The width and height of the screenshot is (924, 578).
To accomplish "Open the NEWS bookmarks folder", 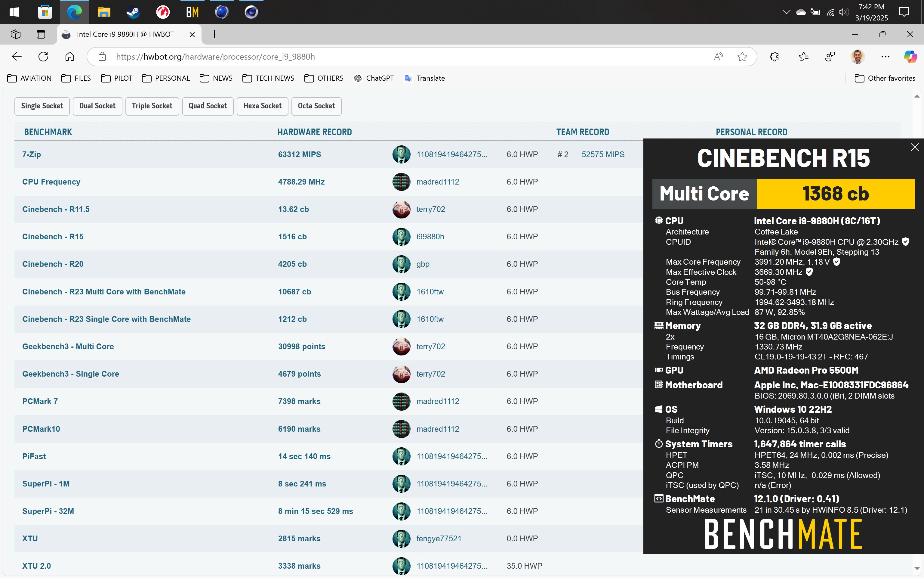I will pyautogui.click(x=216, y=78).
